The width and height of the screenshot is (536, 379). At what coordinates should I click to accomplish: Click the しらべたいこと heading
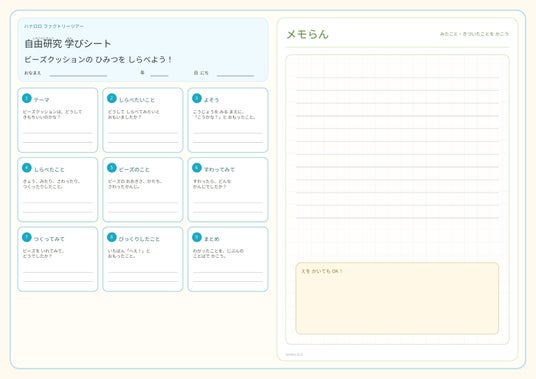coord(137,100)
